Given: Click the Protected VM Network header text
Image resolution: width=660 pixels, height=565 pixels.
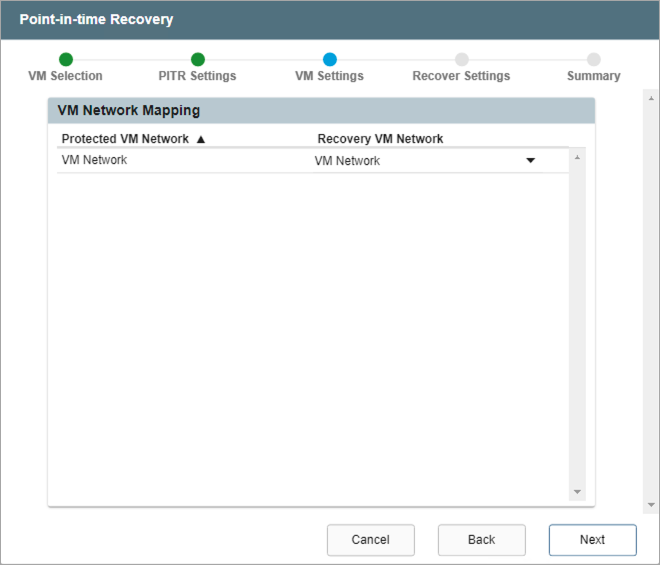Looking at the screenshot, I should [125, 139].
